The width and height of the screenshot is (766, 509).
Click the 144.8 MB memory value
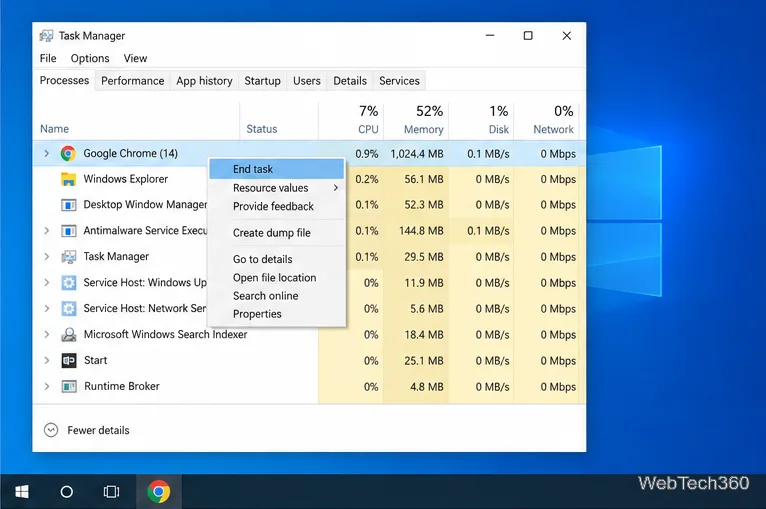[421, 231]
